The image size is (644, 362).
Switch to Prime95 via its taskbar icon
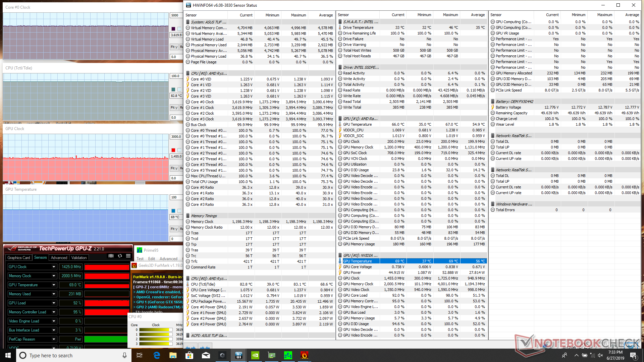[288, 355]
